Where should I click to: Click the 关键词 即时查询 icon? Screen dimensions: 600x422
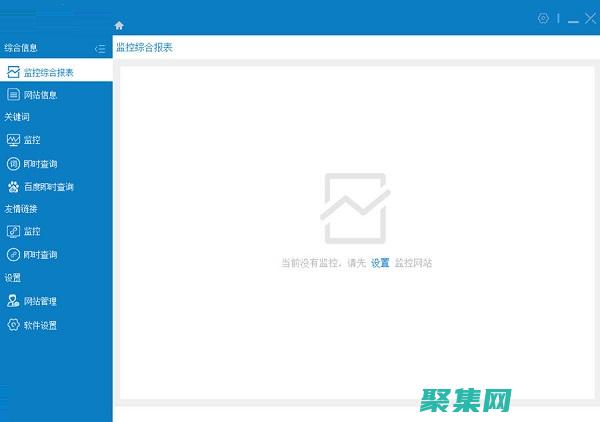(13, 163)
